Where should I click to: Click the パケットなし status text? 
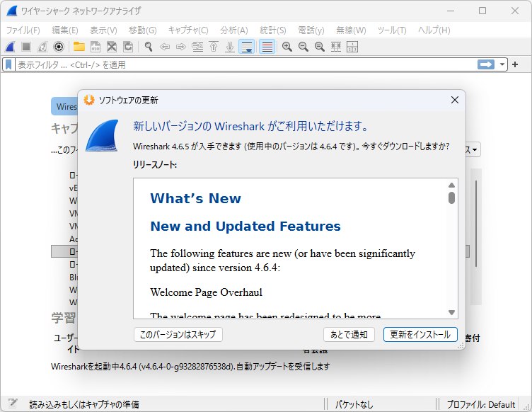click(354, 404)
